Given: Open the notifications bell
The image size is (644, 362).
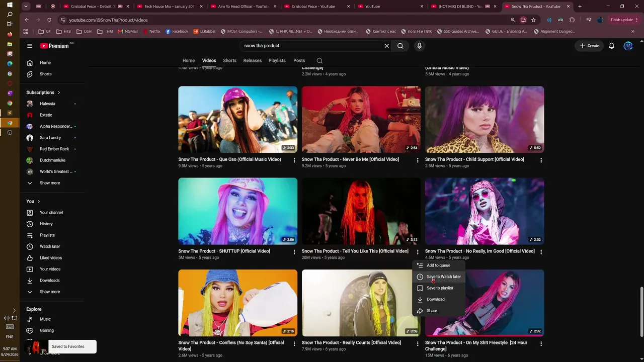Looking at the screenshot, I should pos(612,46).
